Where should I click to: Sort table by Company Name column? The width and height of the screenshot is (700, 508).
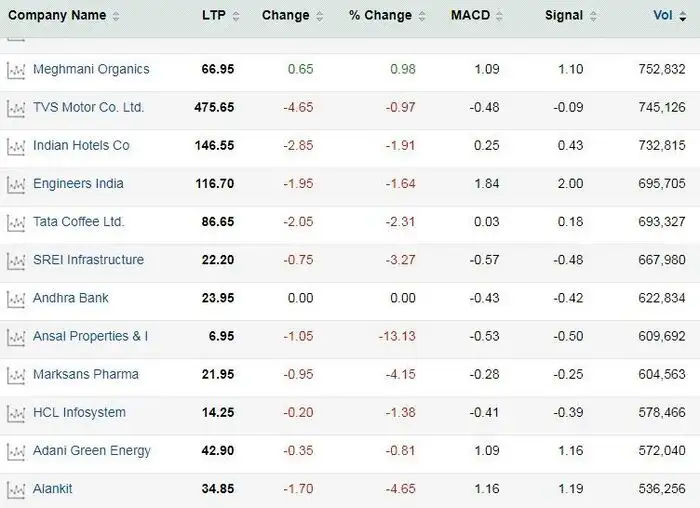point(57,15)
